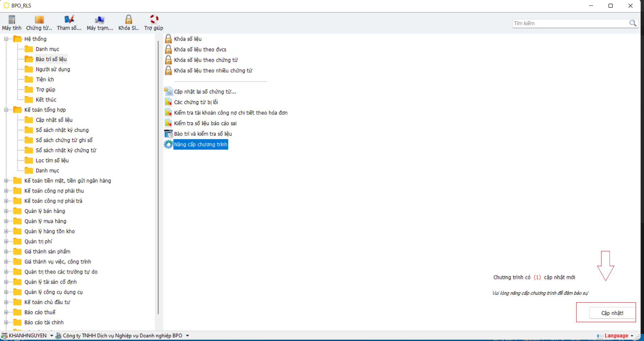Open Trợ giúp lifebuoy toolbar icon
The height and width of the screenshot is (341, 644).
pyautogui.click(x=154, y=20)
